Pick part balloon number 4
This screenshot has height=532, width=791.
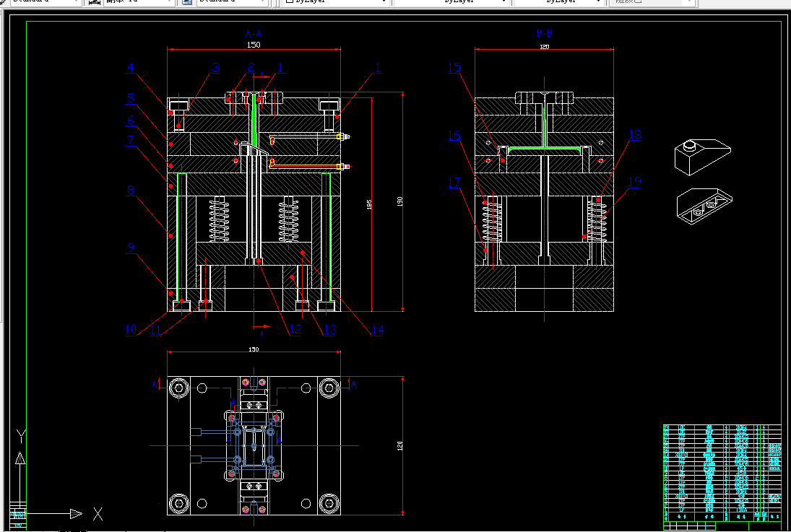pyautogui.click(x=130, y=67)
